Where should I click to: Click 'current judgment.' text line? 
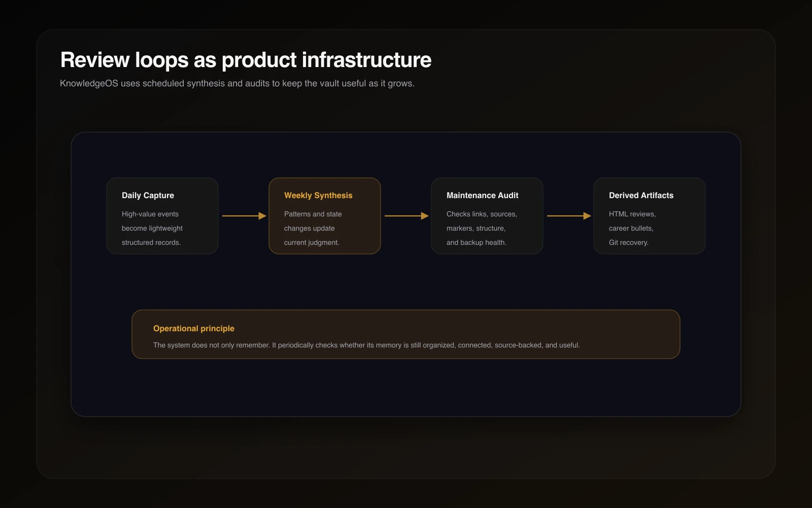[312, 243]
